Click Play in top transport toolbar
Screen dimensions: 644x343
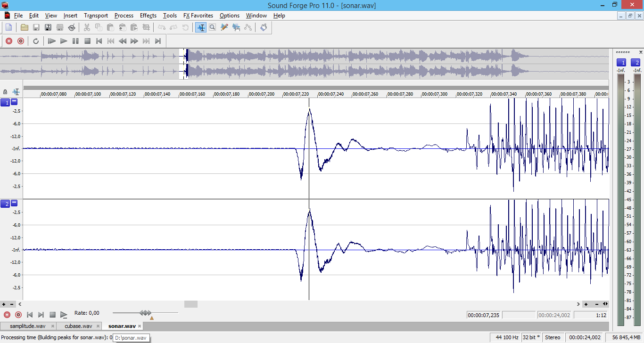64,41
